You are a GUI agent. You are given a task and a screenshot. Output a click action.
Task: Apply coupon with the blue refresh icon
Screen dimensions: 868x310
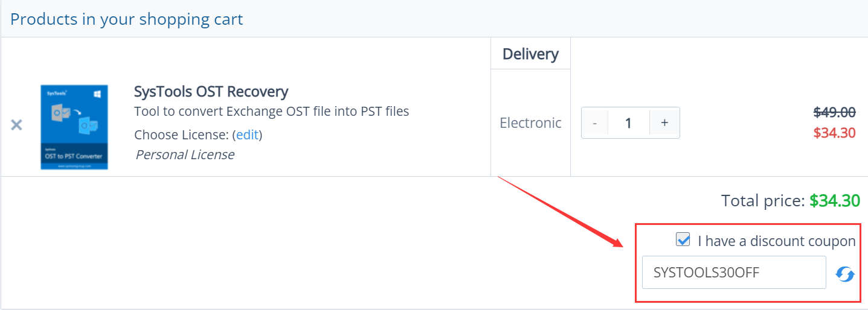(x=845, y=274)
